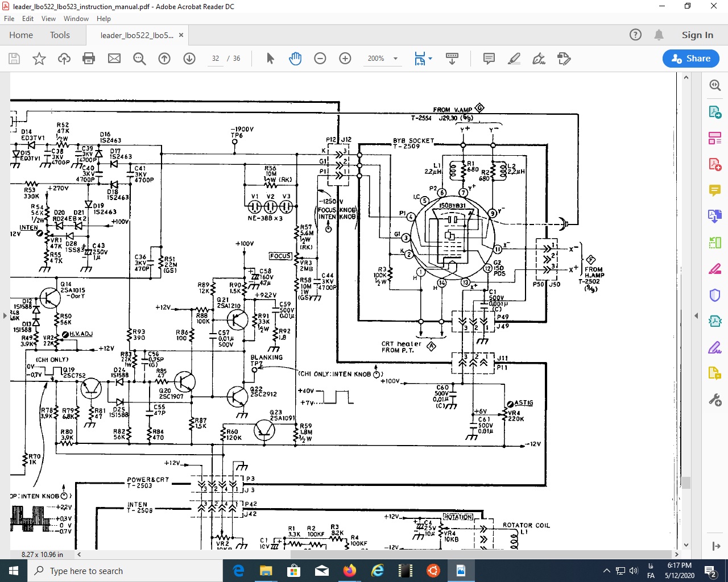
Task: Go to next page arrow
Action: (x=189, y=59)
